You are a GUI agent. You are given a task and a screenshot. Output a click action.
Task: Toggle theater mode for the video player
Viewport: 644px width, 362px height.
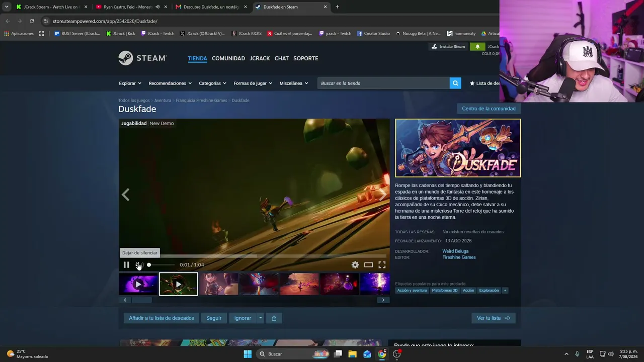[369, 265]
